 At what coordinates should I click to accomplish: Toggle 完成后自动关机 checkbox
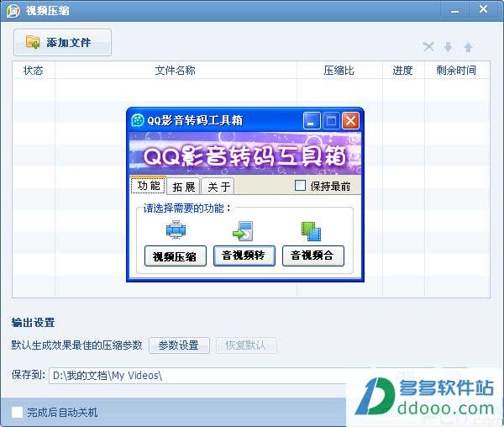[x=17, y=412]
